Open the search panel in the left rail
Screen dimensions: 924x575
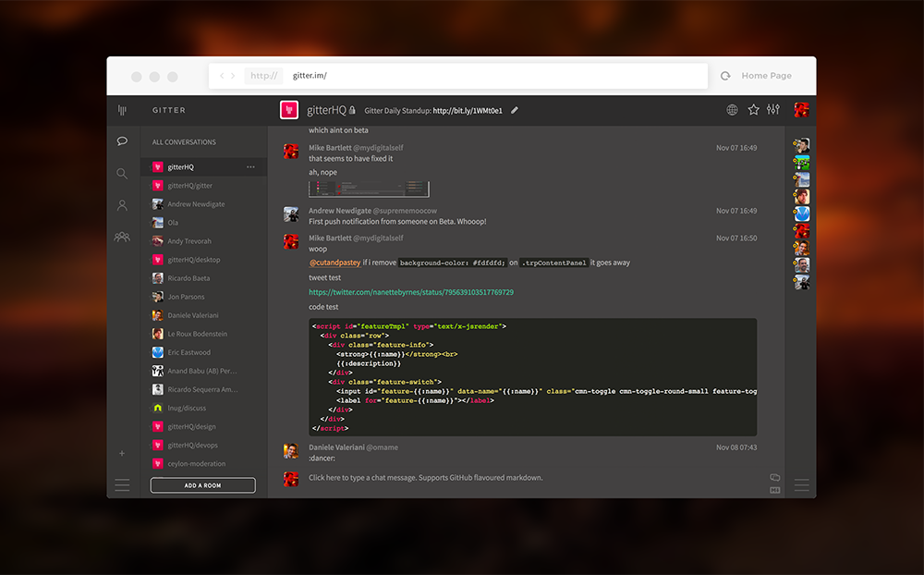point(121,173)
